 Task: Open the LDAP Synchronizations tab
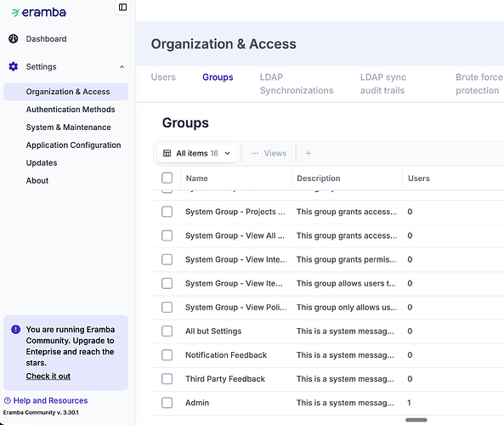click(x=297, y=84)
